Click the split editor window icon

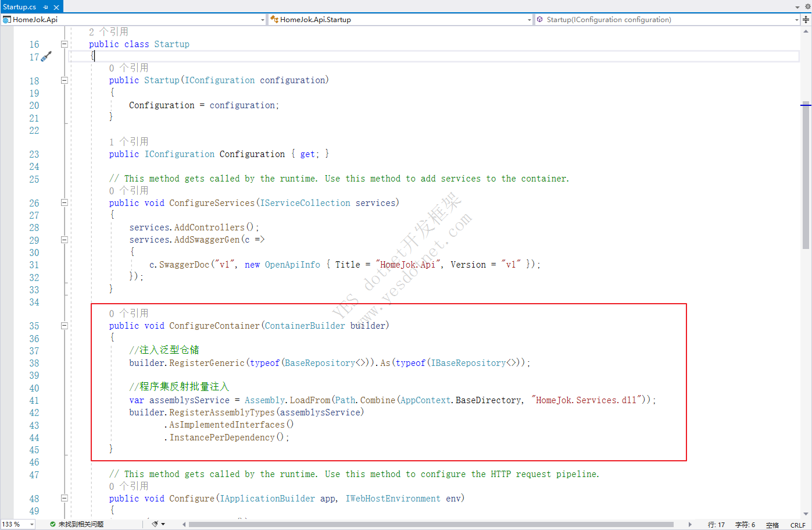806,19
